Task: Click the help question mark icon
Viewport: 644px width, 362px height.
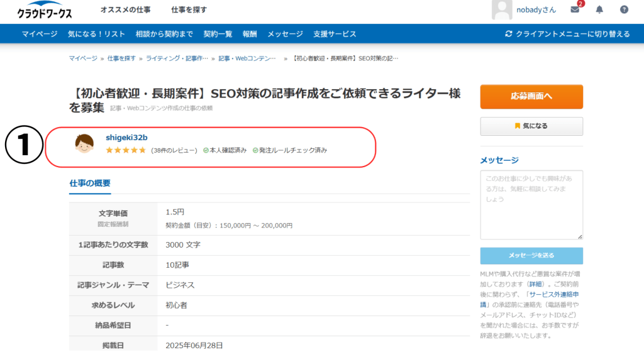Action: (x=624, y=9)
